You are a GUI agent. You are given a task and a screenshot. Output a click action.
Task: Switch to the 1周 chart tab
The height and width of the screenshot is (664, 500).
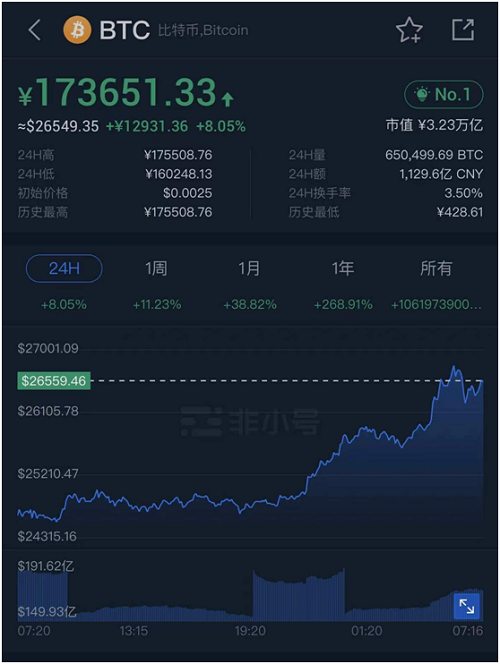[x=156, y=268]
